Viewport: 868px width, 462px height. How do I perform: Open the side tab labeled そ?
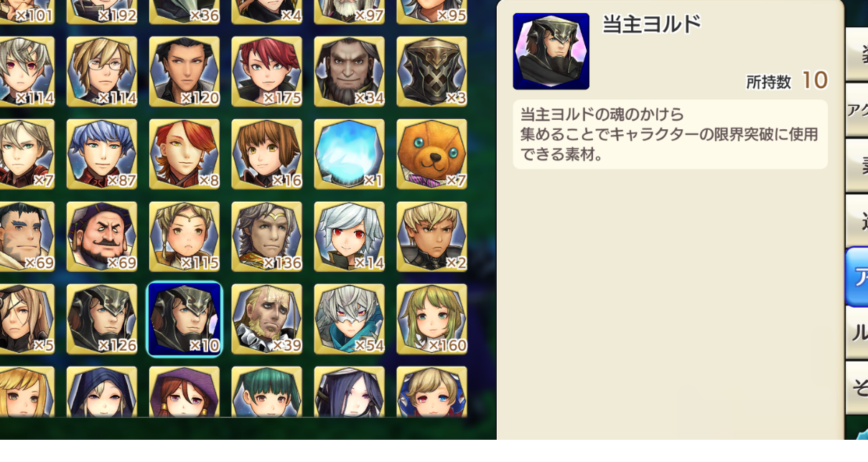click(857, 387)
